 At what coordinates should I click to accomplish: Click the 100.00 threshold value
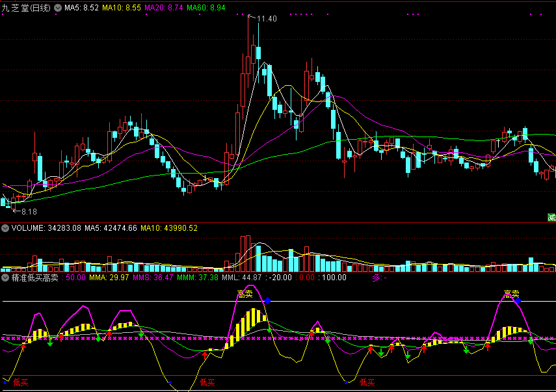pos(334,278)
